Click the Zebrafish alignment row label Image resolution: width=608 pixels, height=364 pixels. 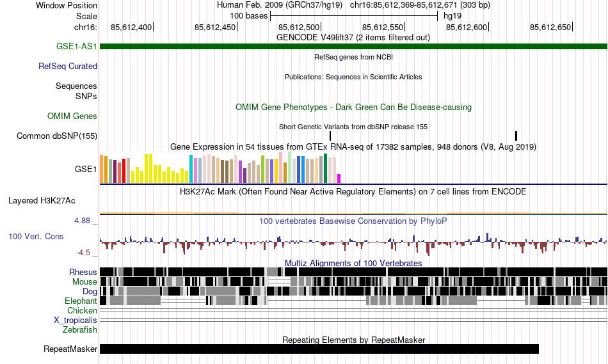[80, 329]
